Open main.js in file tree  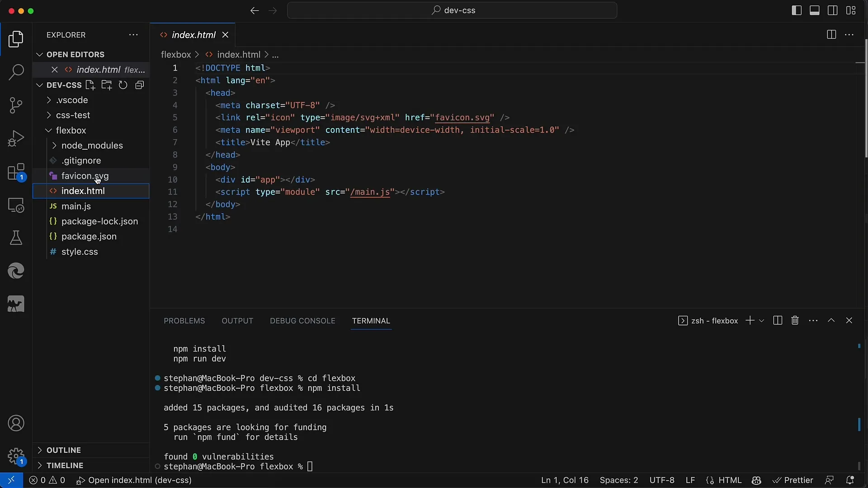coord(76,206)
